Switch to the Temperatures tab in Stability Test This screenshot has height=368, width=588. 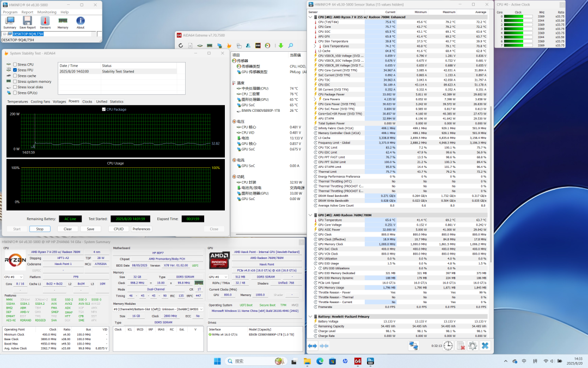click(17, 101)
